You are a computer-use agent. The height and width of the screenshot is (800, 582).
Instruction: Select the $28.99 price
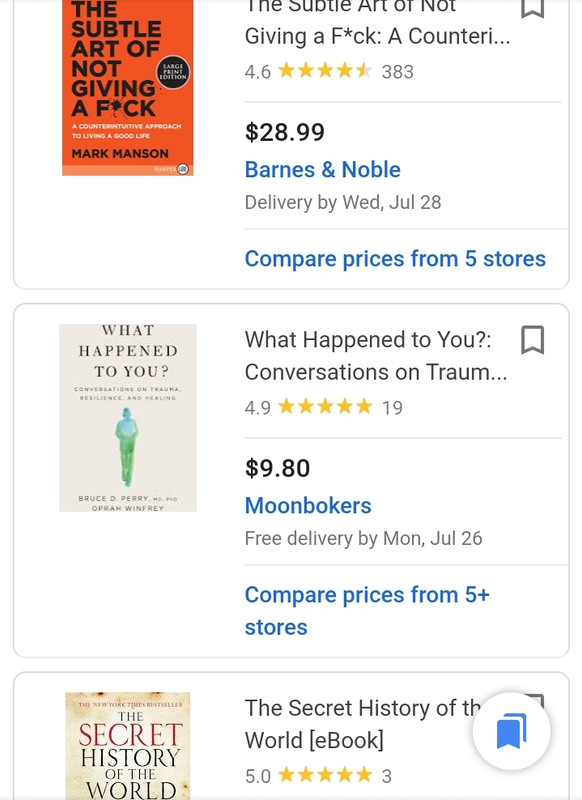pyautogui.click(x=285, y=132)
